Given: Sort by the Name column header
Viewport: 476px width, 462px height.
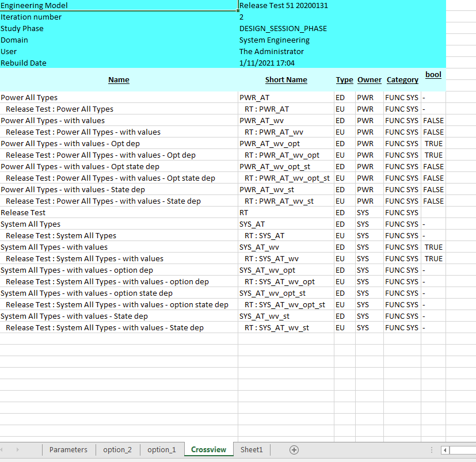Looking at the screenshot, I should click(x=119, y=79).
